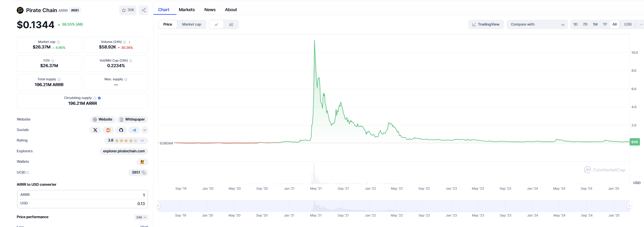Open the X (Twitter) social link

pos(95,130)
